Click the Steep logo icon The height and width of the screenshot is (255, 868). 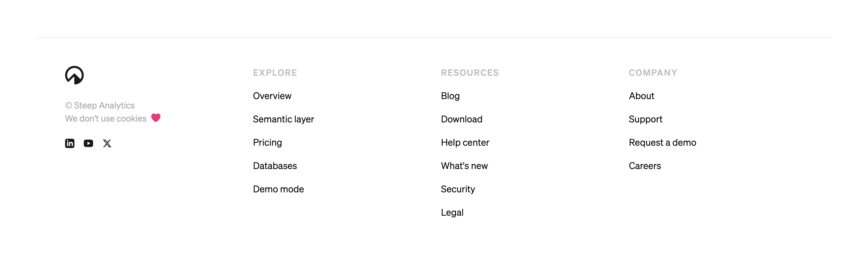coord(74,75)
